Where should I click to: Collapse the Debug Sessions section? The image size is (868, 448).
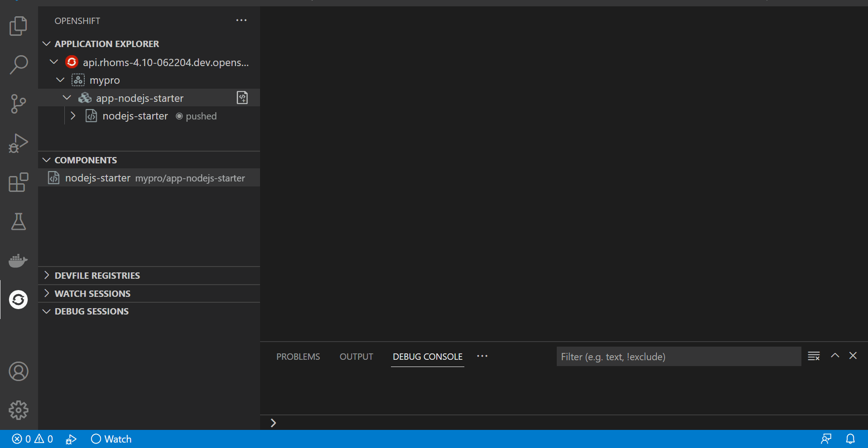pyautogui.click(x=46, y=311)
